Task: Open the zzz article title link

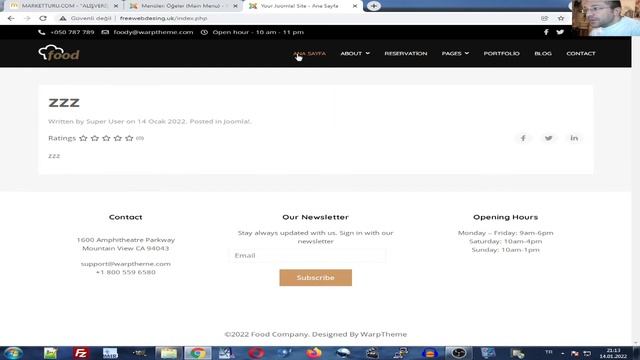Action: click(64, 102)
